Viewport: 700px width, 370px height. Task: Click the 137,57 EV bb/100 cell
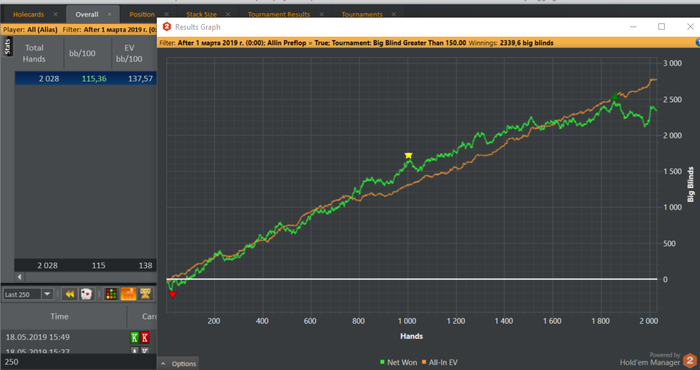click(x=140, y=79)
